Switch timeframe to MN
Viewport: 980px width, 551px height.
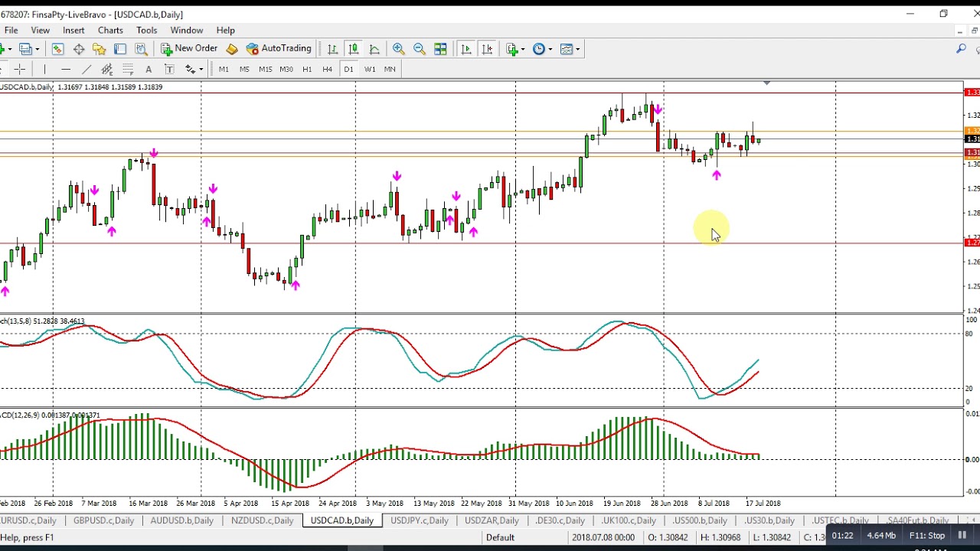(x=390, y=70)
